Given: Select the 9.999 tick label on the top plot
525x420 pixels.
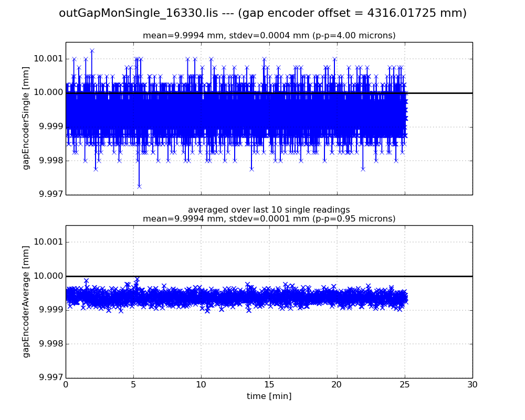Looking at the screenshot, I should tap(49, 127).
